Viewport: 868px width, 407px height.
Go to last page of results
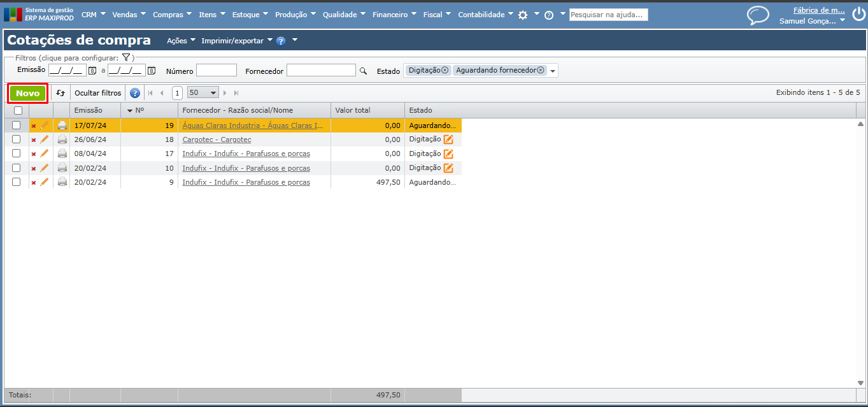pos(236,93)
